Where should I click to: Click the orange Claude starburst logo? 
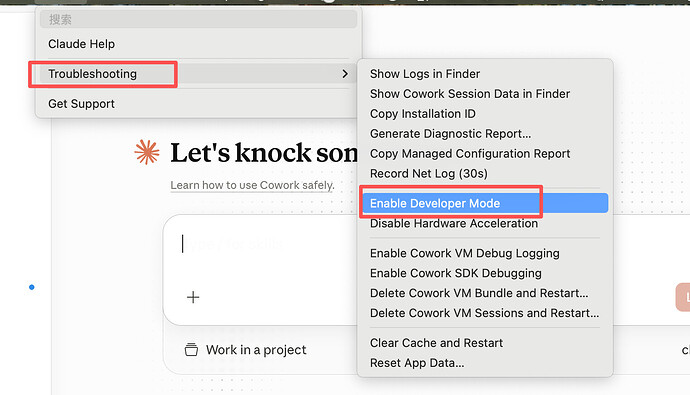click(x=147, y=152)
